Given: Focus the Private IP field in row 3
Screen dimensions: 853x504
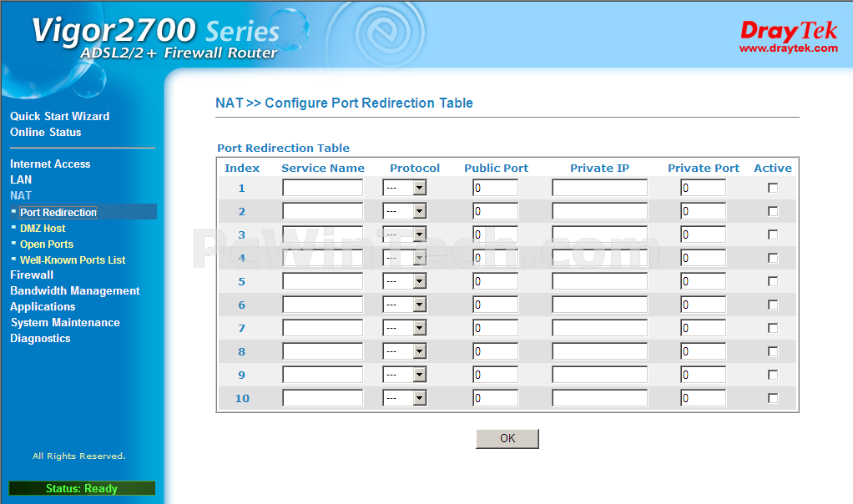Looking at the screenshot, I should [599, 234].
